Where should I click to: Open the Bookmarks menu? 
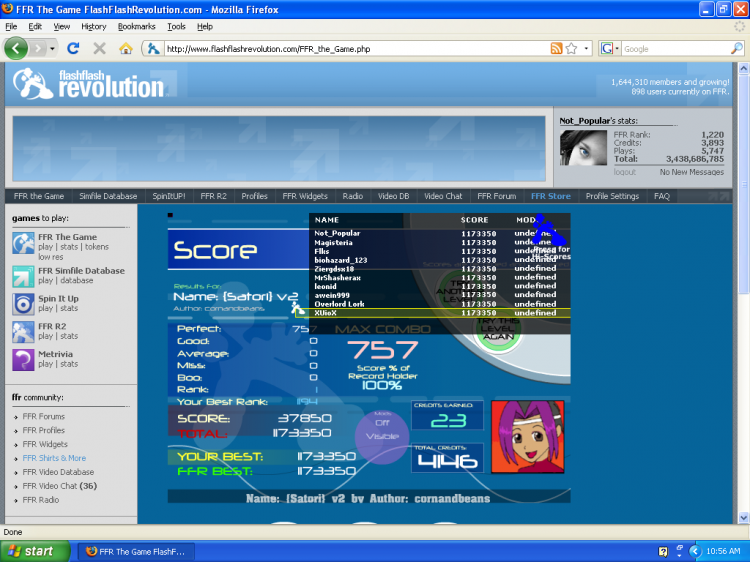point(136,26)
